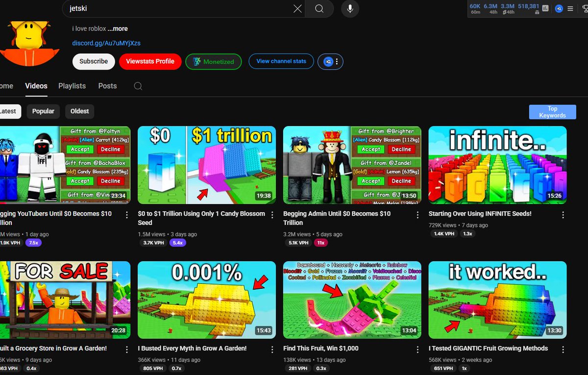This screenshot has height=375, width=588.
Task: Click the 5.4x multiplier badge
Action: tap(177, 243)
